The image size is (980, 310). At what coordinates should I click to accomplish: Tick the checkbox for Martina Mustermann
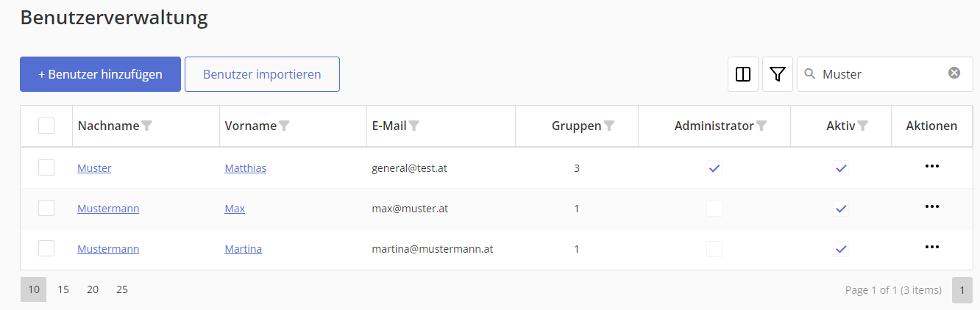point(46,249)
